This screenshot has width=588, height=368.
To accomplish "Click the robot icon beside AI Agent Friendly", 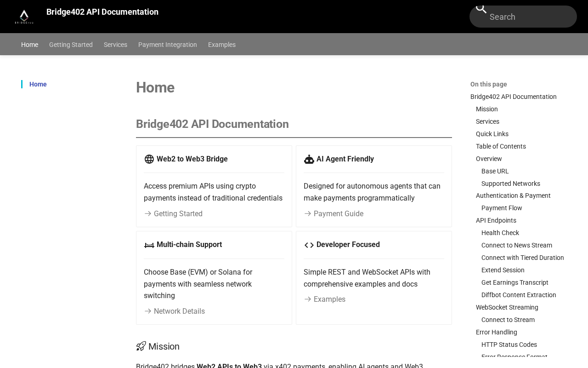I will click(309, 159).
